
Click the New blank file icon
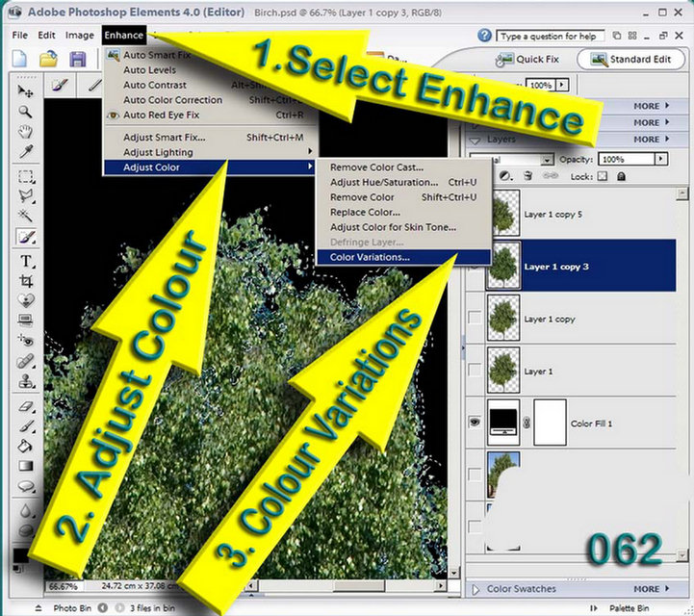(x=20, y=59)
